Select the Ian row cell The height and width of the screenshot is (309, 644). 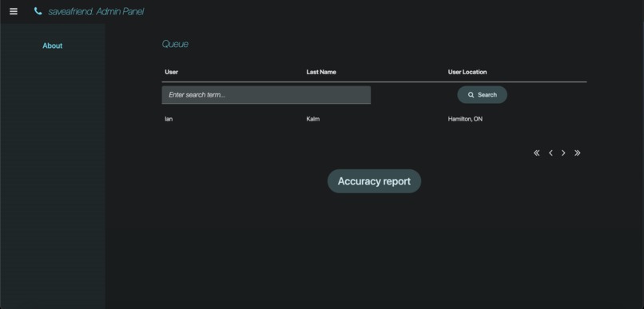[x=169, y=119]
